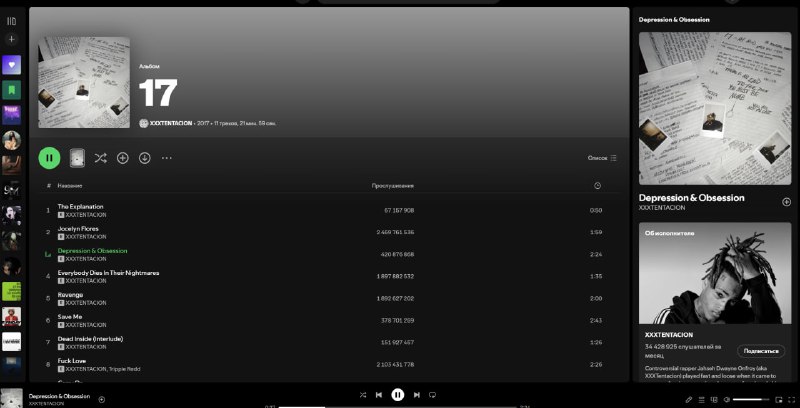Screen dimensions: 800x408
Task: Skip to the next track in player bar
Action: (x=417, y=395)
